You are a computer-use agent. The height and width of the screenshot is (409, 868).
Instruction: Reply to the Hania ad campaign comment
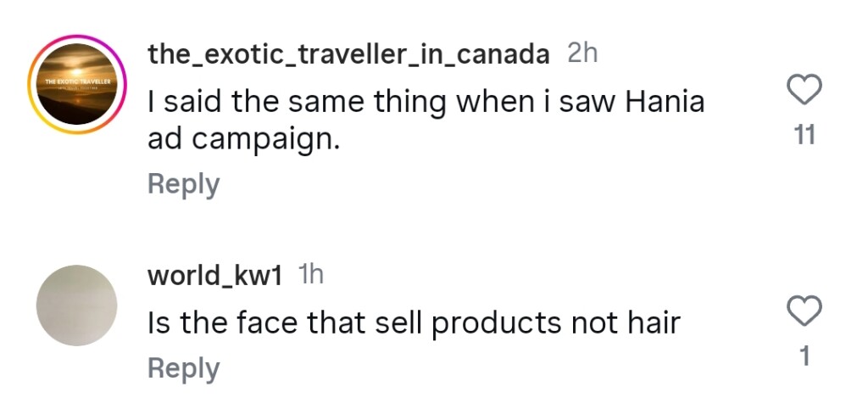pyautogui.click(x=183, y=183)
